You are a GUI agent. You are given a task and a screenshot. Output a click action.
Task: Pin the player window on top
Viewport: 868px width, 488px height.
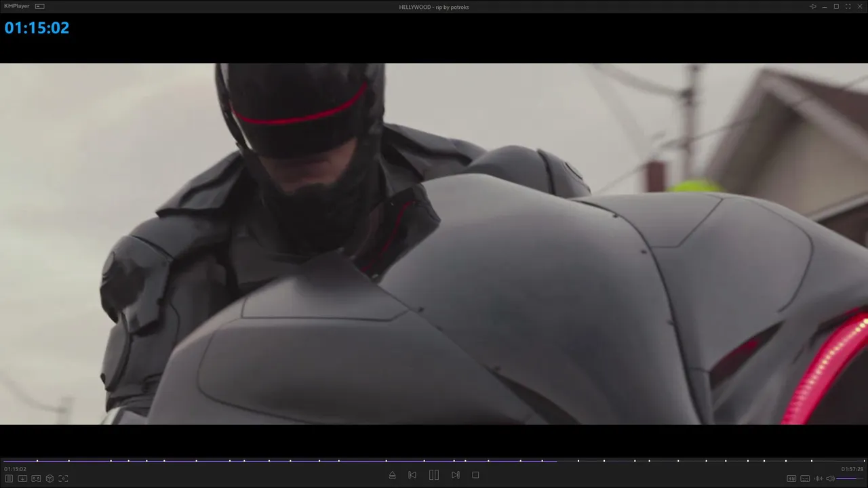coord(813,7)
